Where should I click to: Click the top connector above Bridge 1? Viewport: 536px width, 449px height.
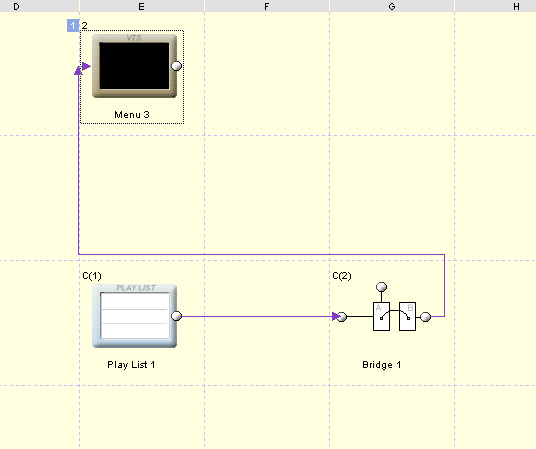381,287
